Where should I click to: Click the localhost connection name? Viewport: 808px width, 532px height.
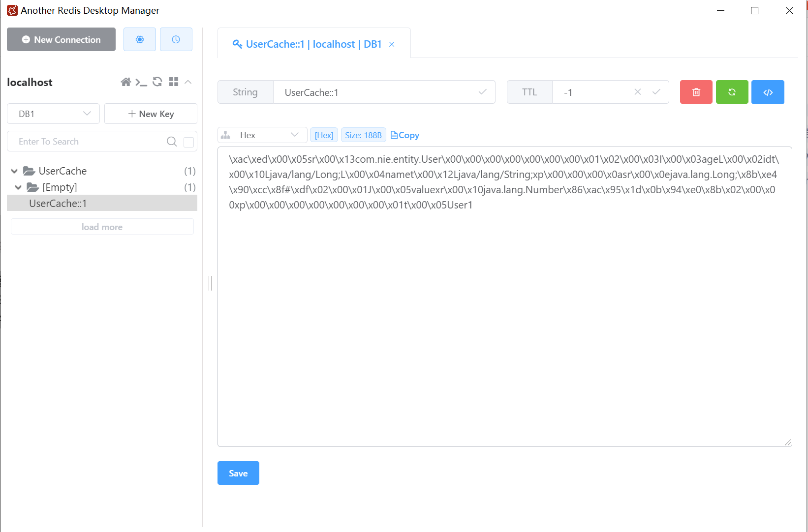pyautogui.click(x=30, y=82)
